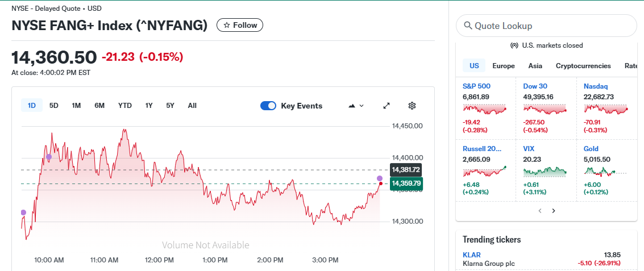Open chart settings gear icon
Viewport: 644px width, 271px height.
412,106
